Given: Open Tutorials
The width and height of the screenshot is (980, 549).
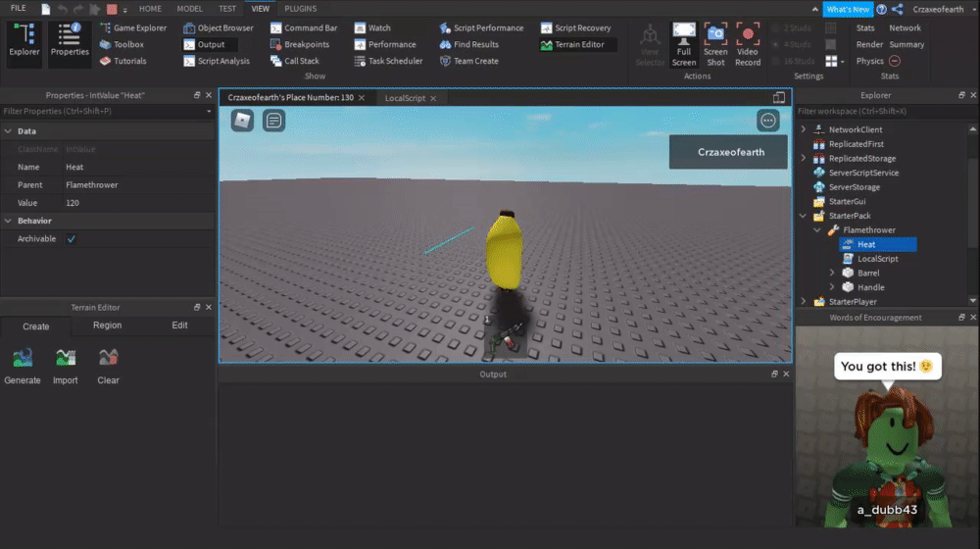Looking at the screenshot, I should [123, 61].
